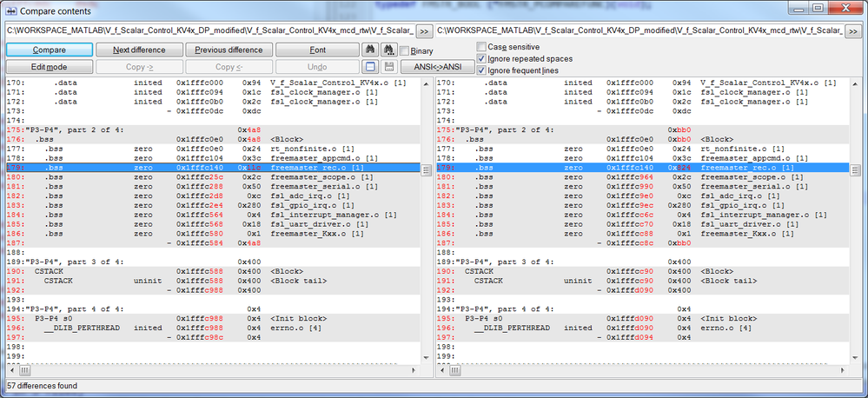
Task: Click line 186 freemaster_Kxx.o in left pane
Action: [213, 233]
